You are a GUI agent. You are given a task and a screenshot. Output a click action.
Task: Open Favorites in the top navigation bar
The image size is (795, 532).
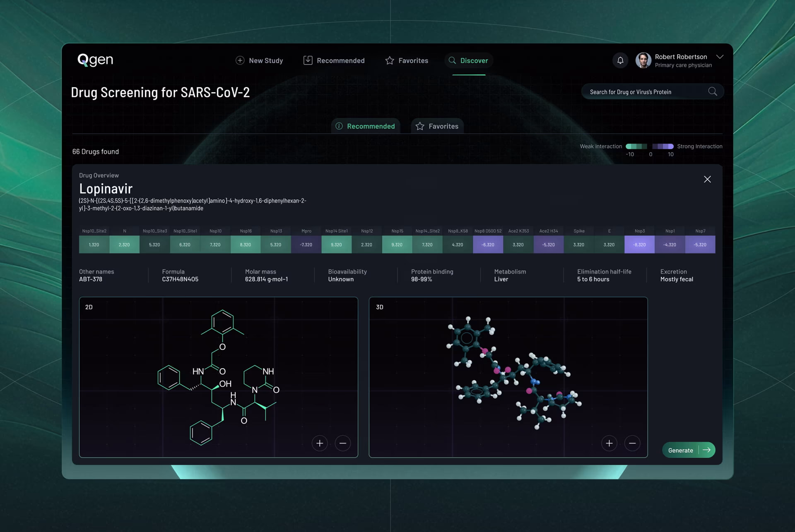[x=407, y=60]
